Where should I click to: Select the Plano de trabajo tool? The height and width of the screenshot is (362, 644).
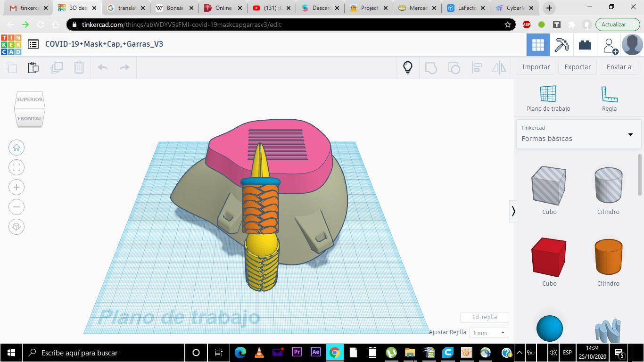point(548,99)
